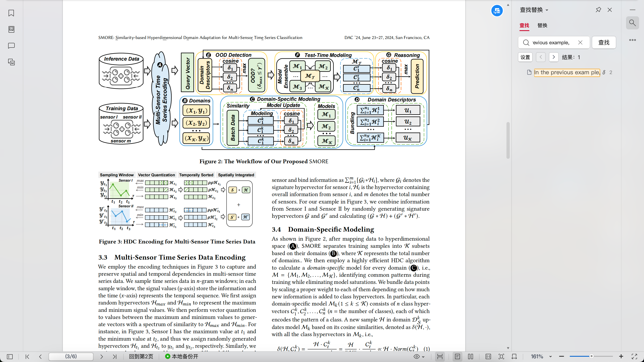644x362 pixels.
Task: Open the 设置 settings button
Action: tap(525, 57)
